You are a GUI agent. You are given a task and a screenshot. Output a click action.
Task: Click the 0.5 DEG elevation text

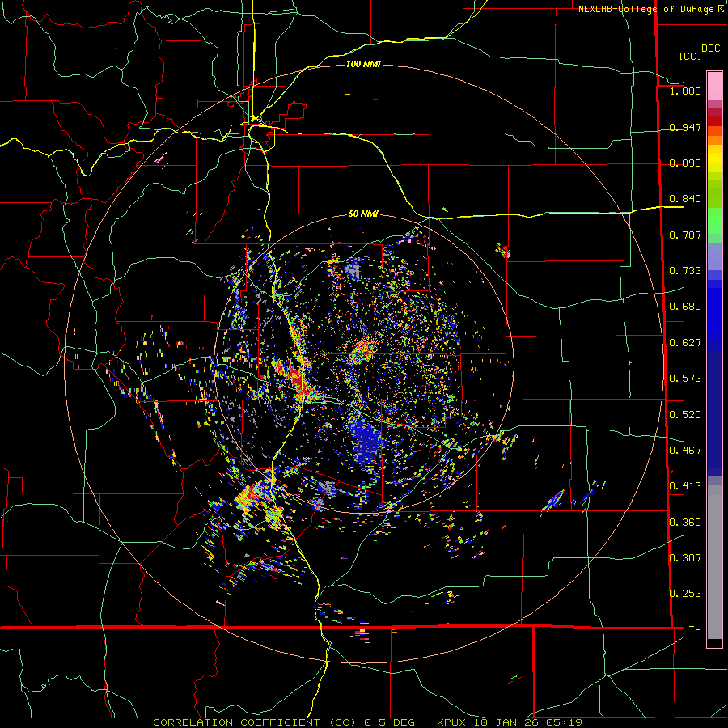pyautogui.click(x=392, y=722)
